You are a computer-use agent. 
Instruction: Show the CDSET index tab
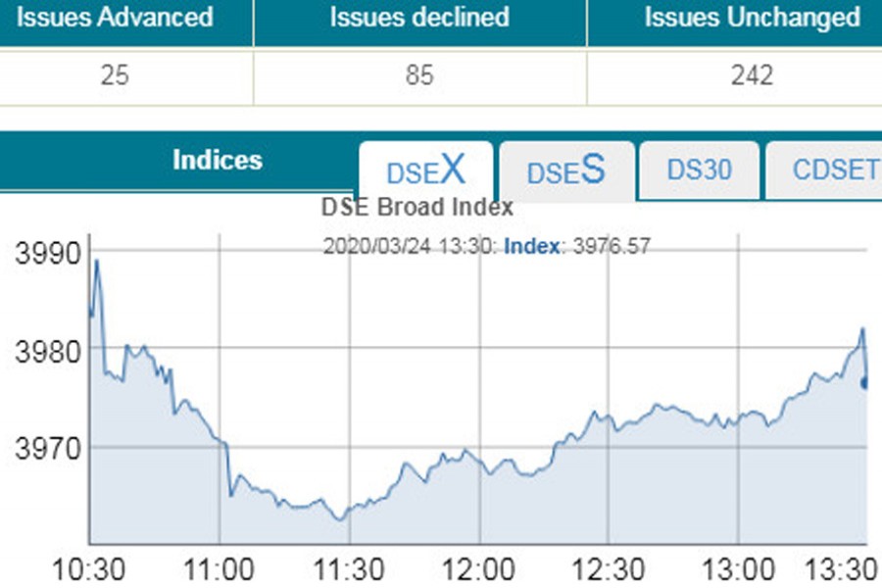point(833,170)
